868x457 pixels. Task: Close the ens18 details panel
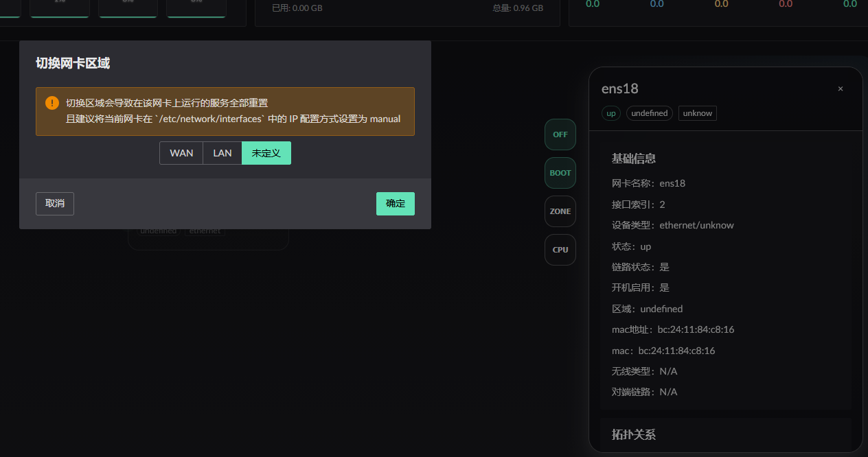coord(840,89)
